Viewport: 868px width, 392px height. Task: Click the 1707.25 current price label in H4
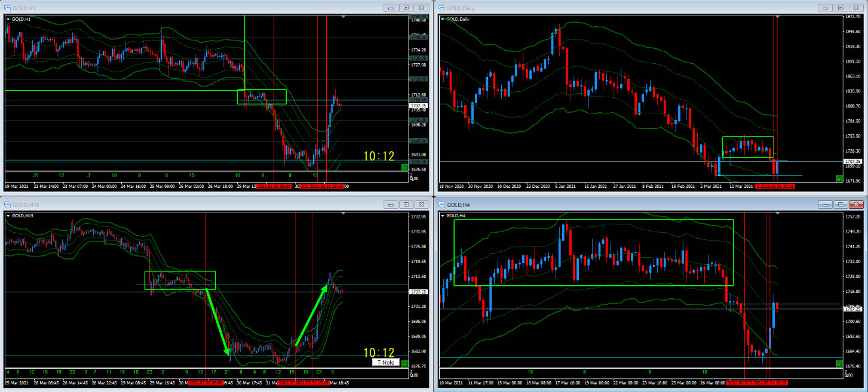(x=852, y=309)
